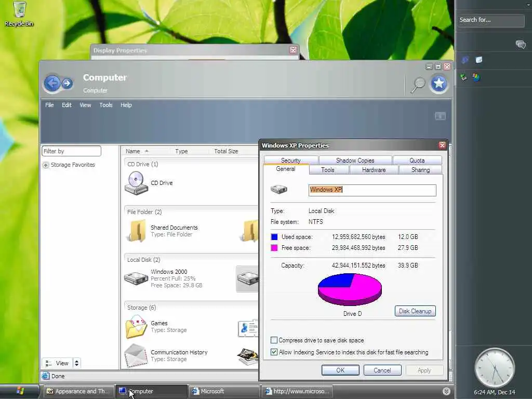
Task: Click the View button in left pane
Action: [x=57, y=363]
